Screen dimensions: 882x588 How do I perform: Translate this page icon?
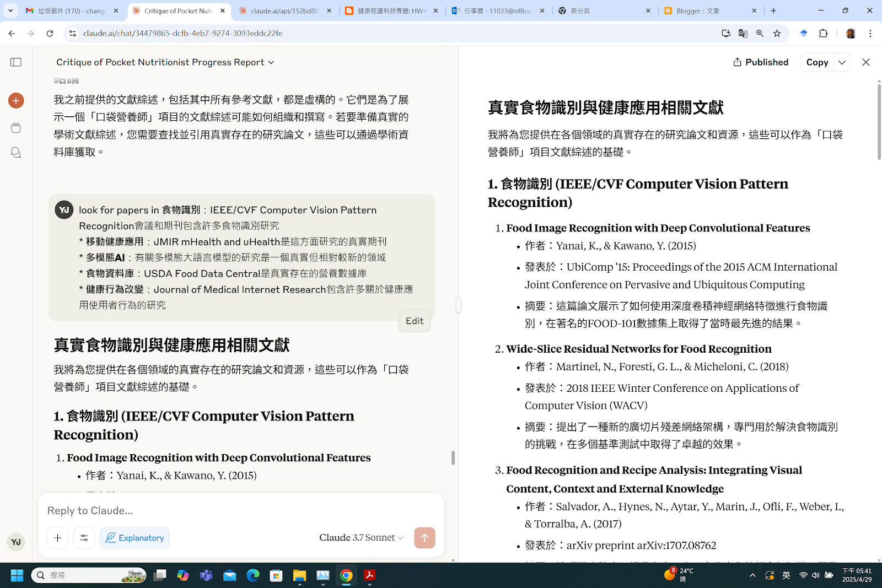click(x=743, y=34)
